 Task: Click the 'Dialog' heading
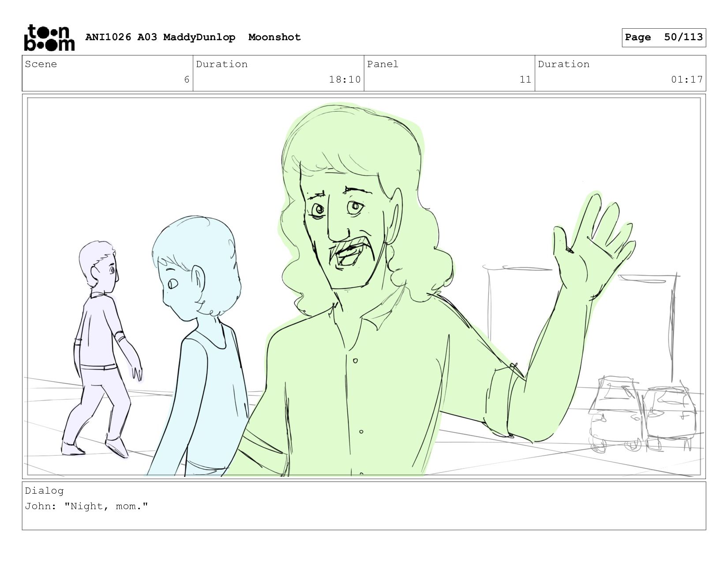44,491
